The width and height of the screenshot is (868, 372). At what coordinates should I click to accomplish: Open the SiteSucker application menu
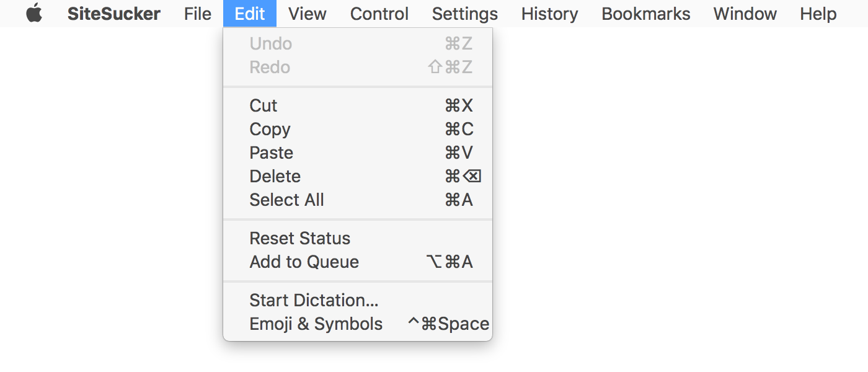114,13
